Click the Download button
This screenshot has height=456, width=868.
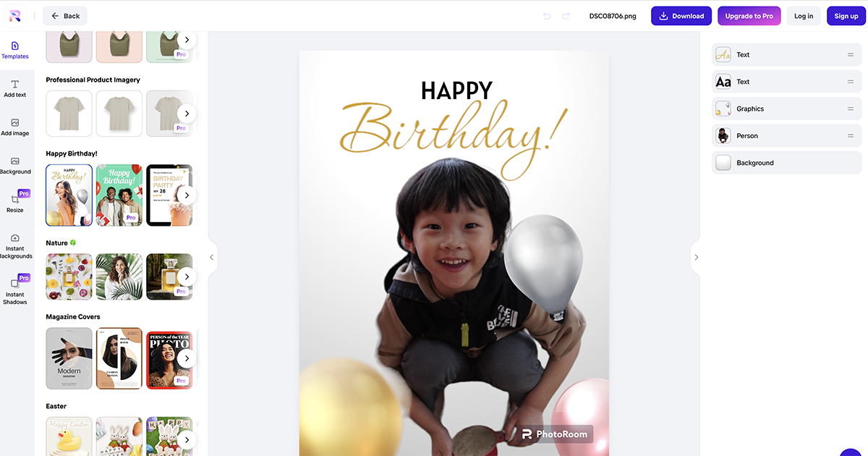coord(681,16)
